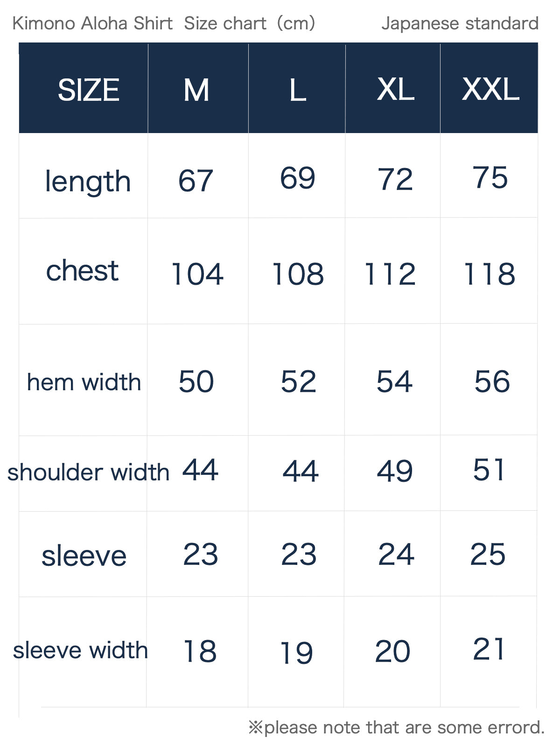Click the sleeve width row label
This screenshot has width=560, height=747.
[x=80, y=650]
